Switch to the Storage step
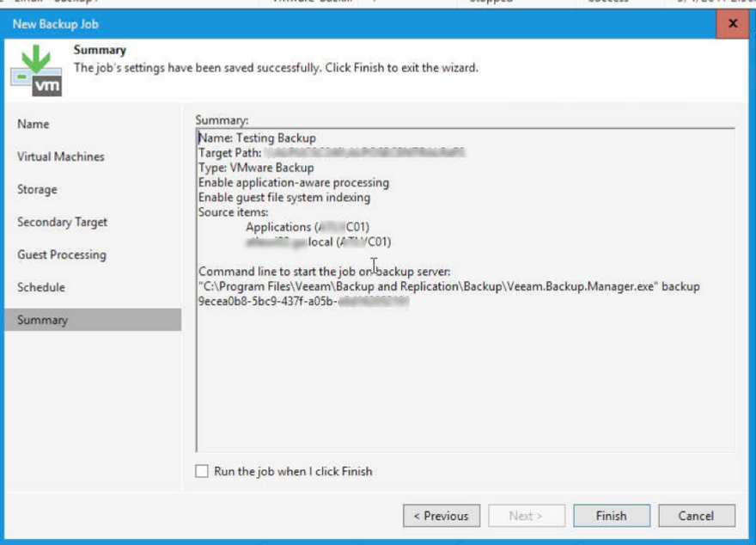The width and height of the screenshot is (756, 545). click(x=37, y=189)
